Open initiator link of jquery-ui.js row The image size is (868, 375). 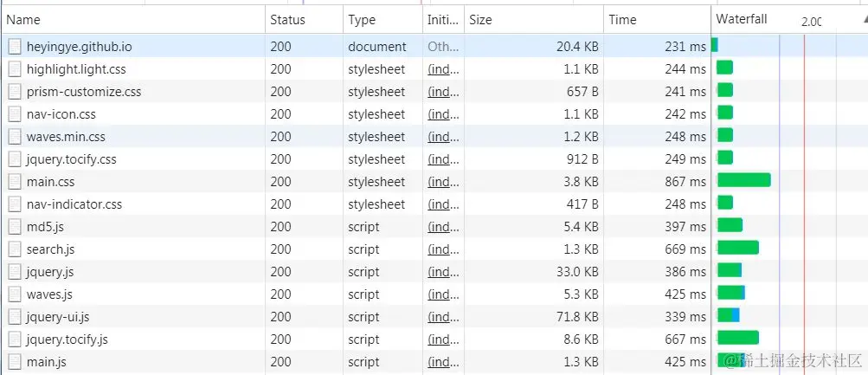click(x=443, y=317)
